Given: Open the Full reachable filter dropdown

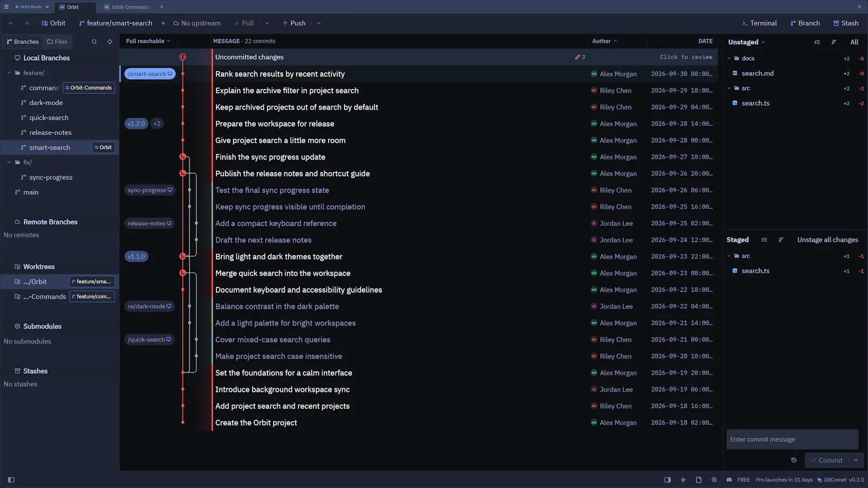Looking at the screenshot, I should [148, 41].
